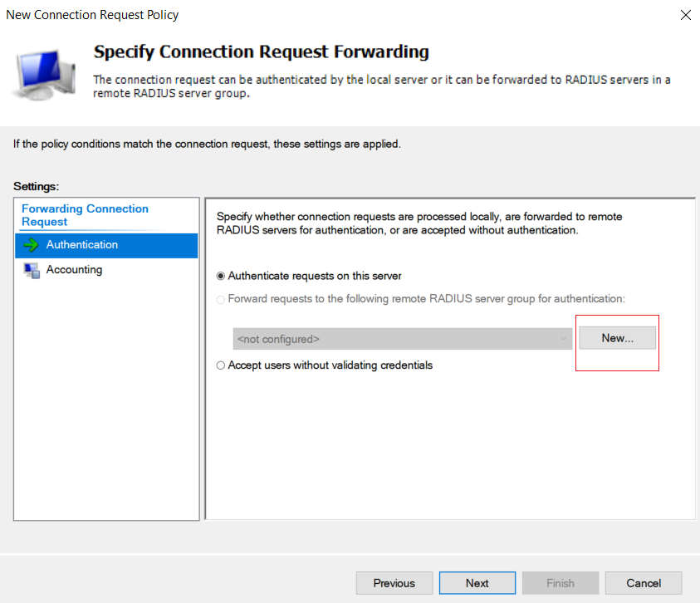Choose Forward requests to remote RADIUS server group
Screen dimensions: 700x603
[x=221, y=299]
